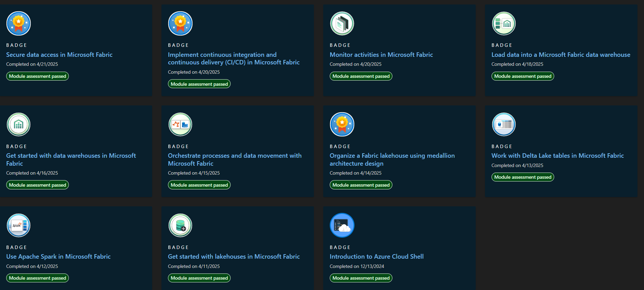This screenshot has height=290, width=644.
Task: Click the Orchestrate processes badge icon
Action: (x=180, y=124)
